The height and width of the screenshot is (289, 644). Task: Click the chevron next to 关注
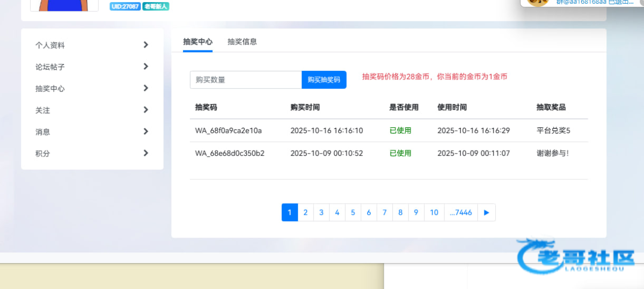pyautogui.click(x=145, y=110)
